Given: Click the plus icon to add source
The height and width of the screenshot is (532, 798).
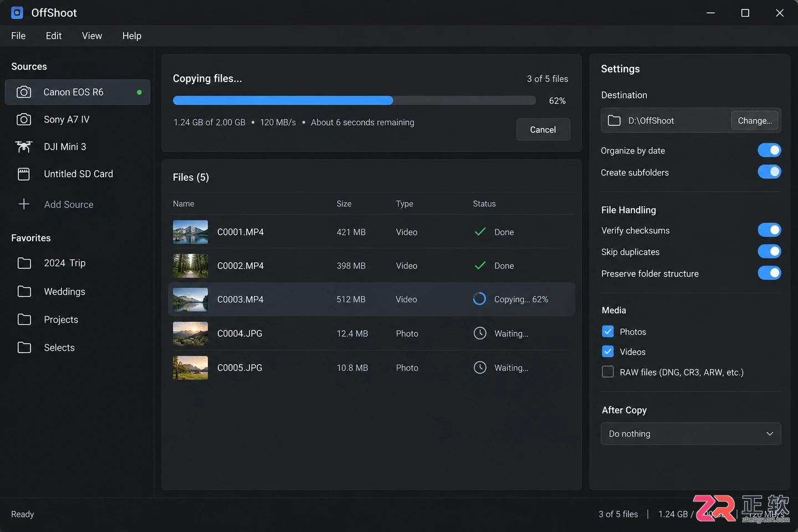Looking at the screenshot, I should (x=24, y=204).
